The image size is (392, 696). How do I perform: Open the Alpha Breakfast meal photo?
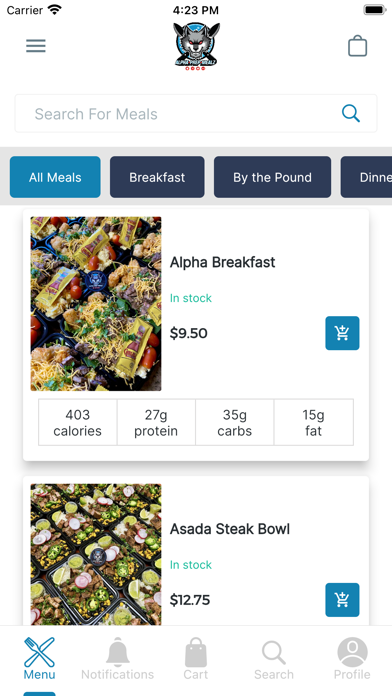coord(96,304)
